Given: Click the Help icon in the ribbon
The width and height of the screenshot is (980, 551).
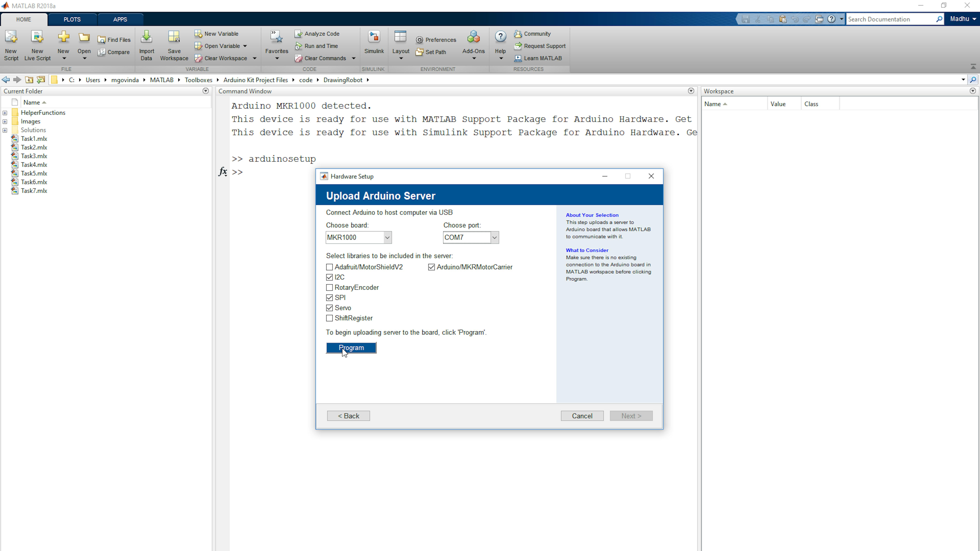Looking at the screenshot, I should (500, 37).
